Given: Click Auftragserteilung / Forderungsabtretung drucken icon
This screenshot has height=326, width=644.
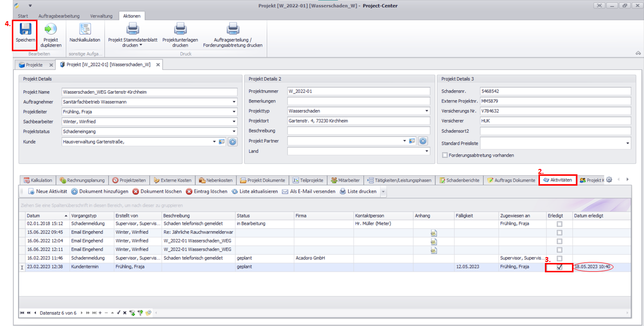Looking at the screenshot, I should (x=233, y=29).
